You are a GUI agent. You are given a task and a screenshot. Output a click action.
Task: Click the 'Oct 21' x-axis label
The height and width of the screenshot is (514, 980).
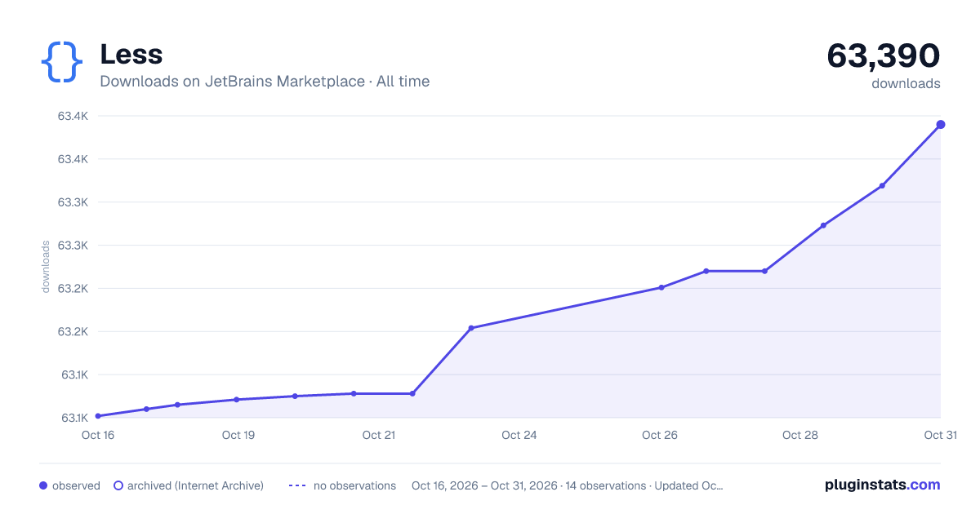coord(379,435)
